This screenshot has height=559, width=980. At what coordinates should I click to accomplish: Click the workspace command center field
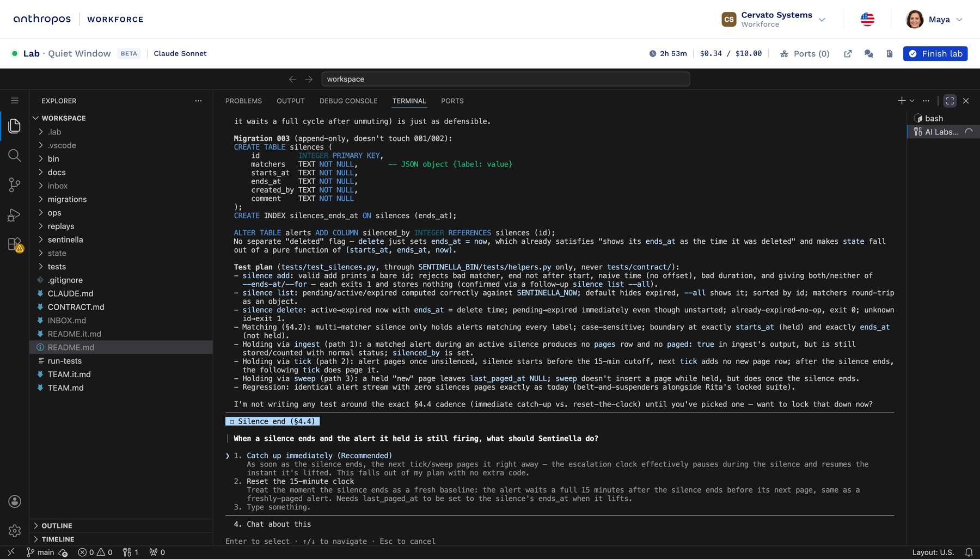[x=506, y=79]
